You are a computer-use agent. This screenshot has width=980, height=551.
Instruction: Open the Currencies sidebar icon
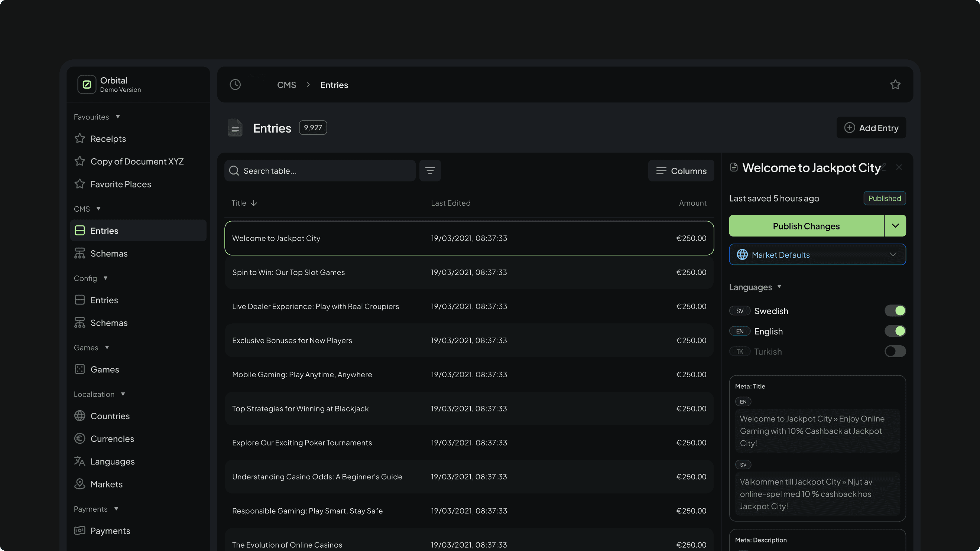point(79,438)
